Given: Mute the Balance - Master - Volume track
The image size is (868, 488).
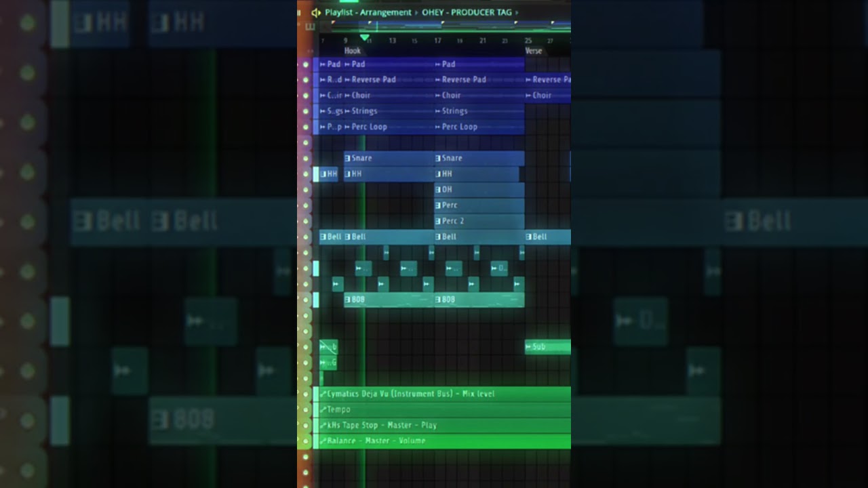Looking at the screenshot, I should click(x=306, y=441).
